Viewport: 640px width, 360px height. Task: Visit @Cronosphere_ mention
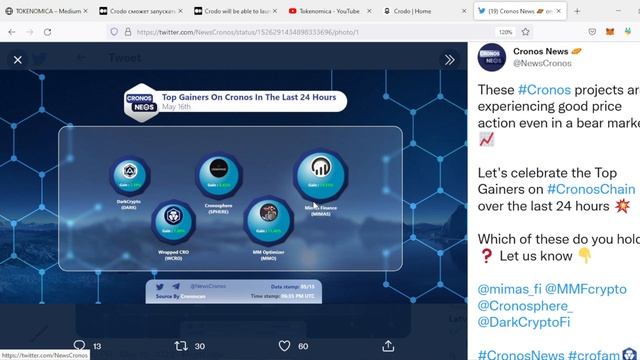525,306
